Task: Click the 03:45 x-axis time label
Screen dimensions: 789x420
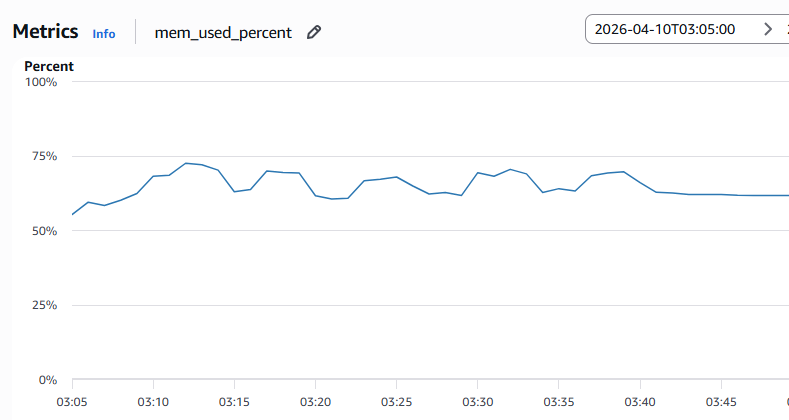Action: click(x=721, y=402)
